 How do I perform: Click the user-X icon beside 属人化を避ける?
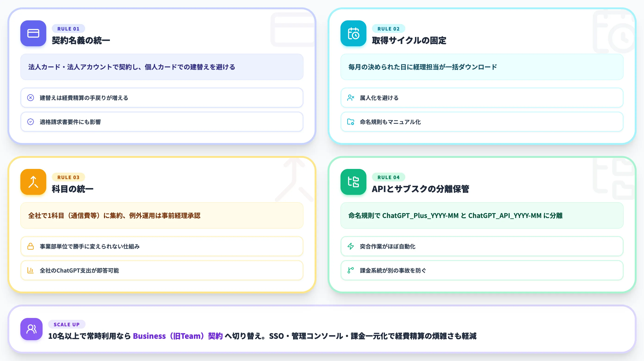point(350,98)
